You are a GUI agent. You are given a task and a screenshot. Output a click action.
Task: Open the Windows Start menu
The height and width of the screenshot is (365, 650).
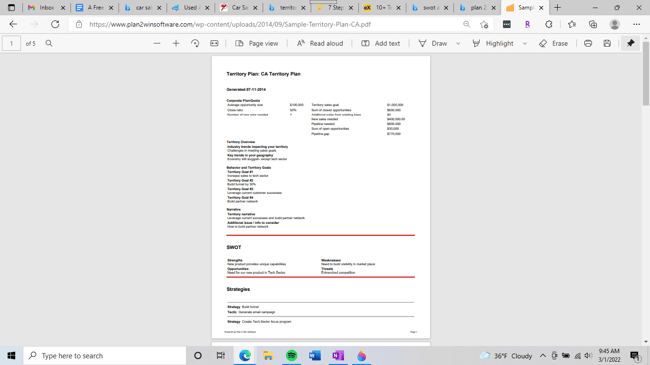11,356
